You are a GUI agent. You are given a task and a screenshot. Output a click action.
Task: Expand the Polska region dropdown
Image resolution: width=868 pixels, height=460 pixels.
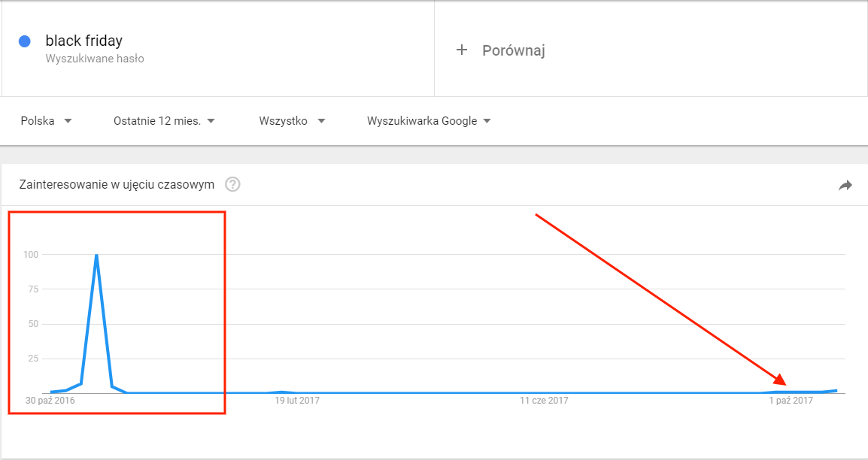point(47,121)
